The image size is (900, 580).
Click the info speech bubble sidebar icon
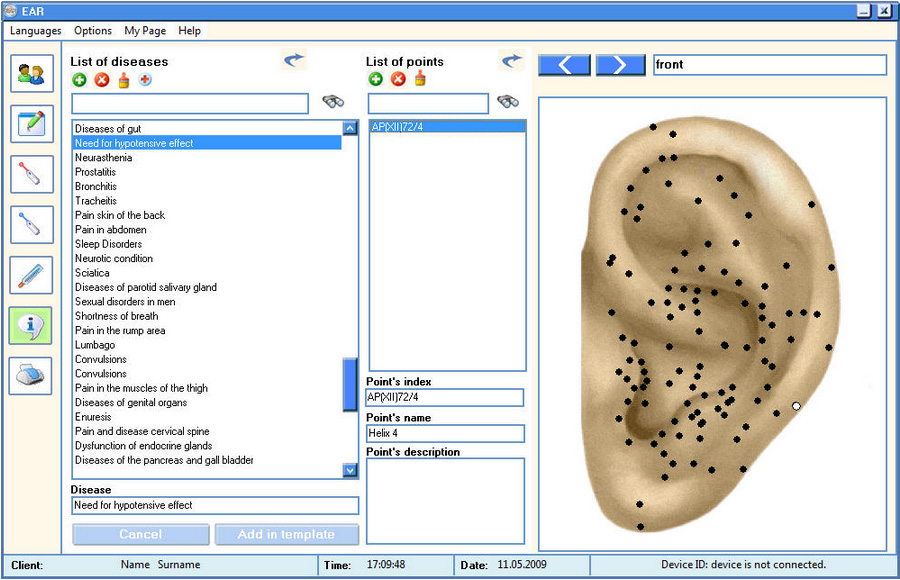(x=30, y=325)
